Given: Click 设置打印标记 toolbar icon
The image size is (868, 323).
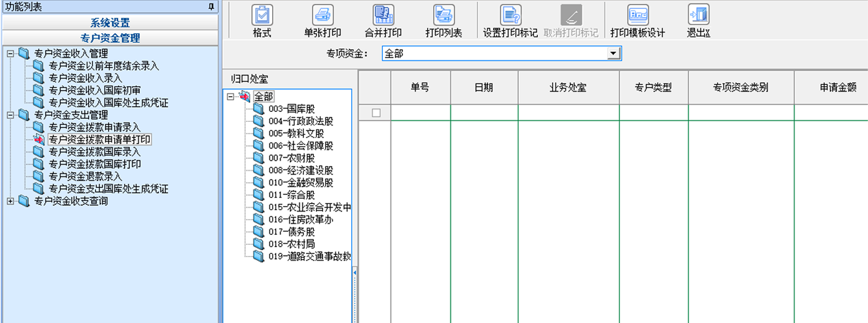Looking at the screenshot, I should [x=510, y=15].
